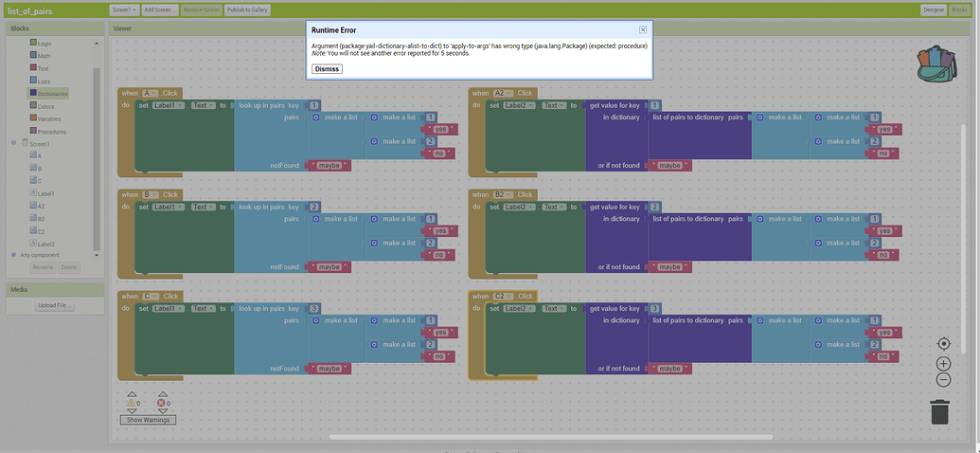
Task: Switch to the Designer view
Action: [x=933, y=9]
